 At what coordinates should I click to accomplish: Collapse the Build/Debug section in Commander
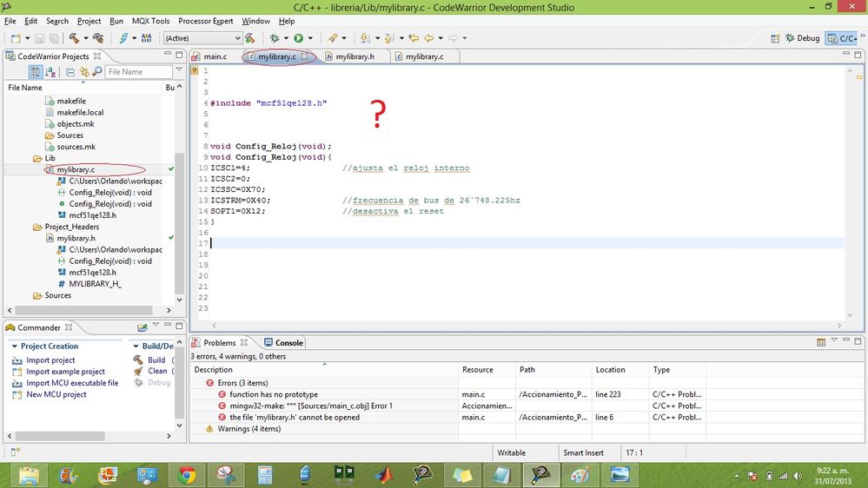[x=136, y=346]
